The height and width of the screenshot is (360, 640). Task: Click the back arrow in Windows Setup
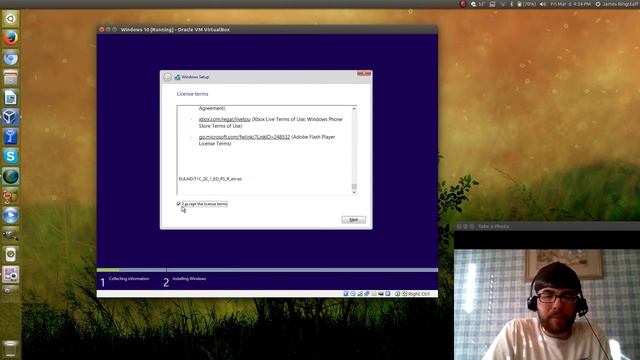[167, 77]
